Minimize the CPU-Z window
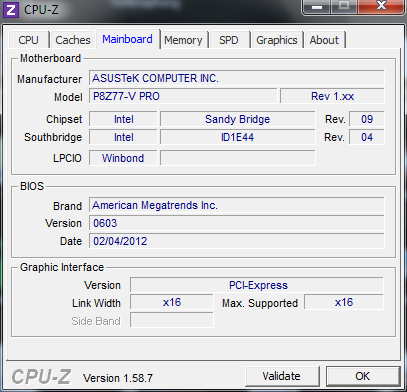This screenshot has height=392, width=407. pos(317,6)
